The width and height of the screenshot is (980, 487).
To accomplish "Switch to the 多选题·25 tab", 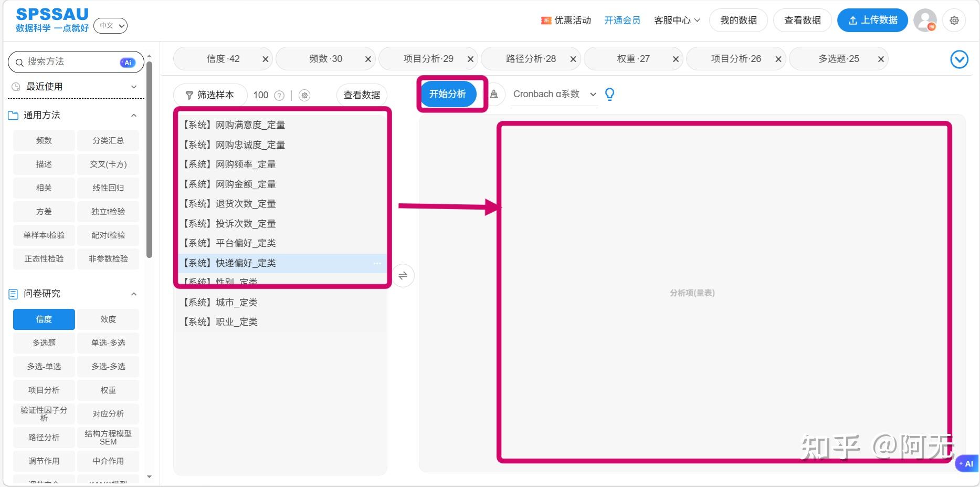I will pyautogui.click(x=839, y=59).
